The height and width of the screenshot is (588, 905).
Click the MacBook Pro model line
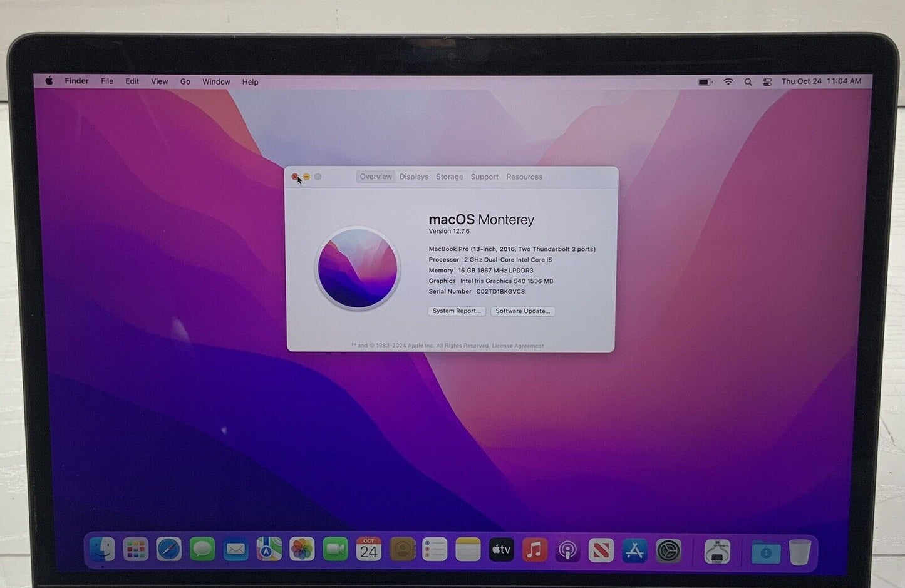(512, 249)
